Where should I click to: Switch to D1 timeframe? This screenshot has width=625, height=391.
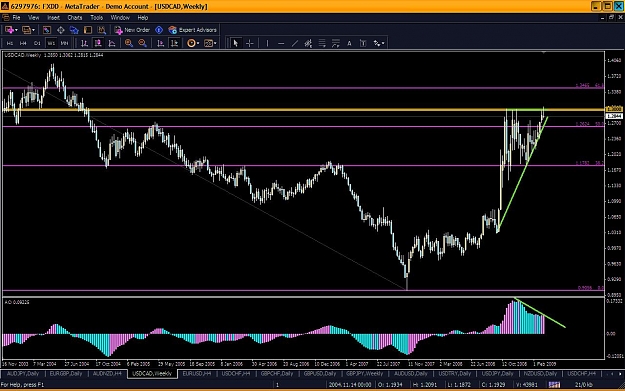(x=37, y=43)
